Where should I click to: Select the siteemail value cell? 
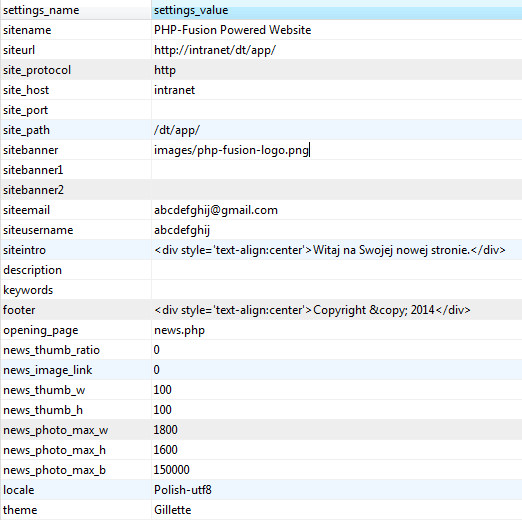tap(337, 210)
